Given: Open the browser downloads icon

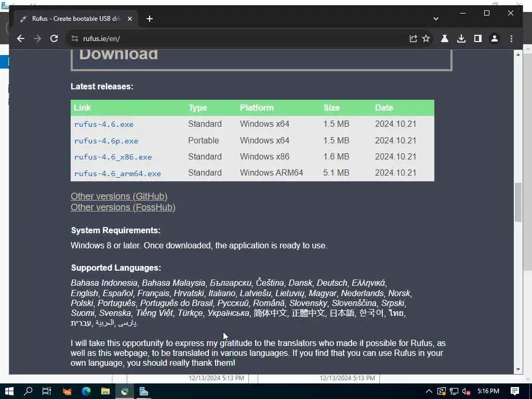Looking at the screenshot, I should (x=461, y=38).
